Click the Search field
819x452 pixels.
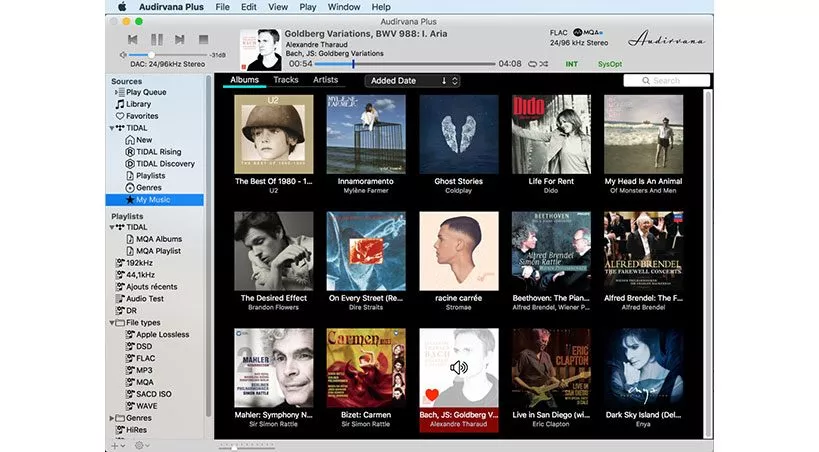click(667, 80)
